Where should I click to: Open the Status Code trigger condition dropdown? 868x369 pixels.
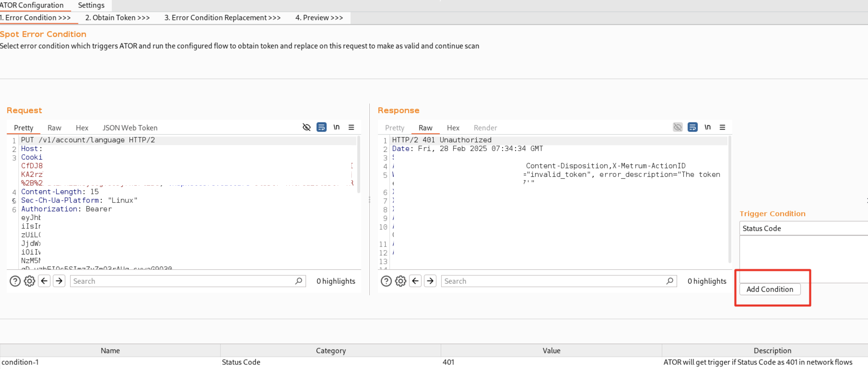pos(803,228)
